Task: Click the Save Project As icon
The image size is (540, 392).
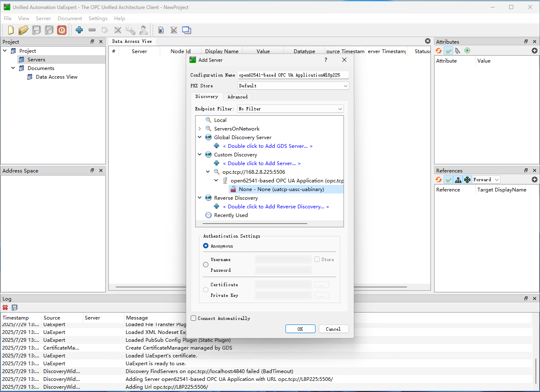Action: tap(49, 30)
